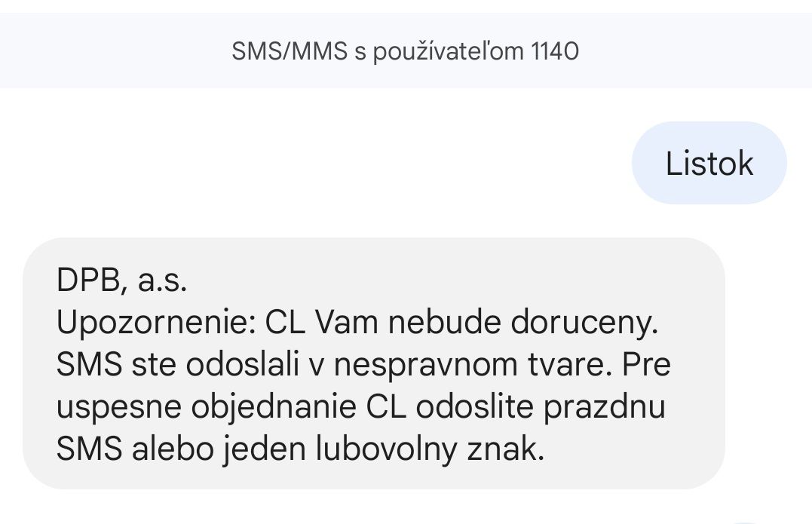Tap the words "Vam nebude" in the warning
Viewport: 812px width, 524px height.
[408, 323]
